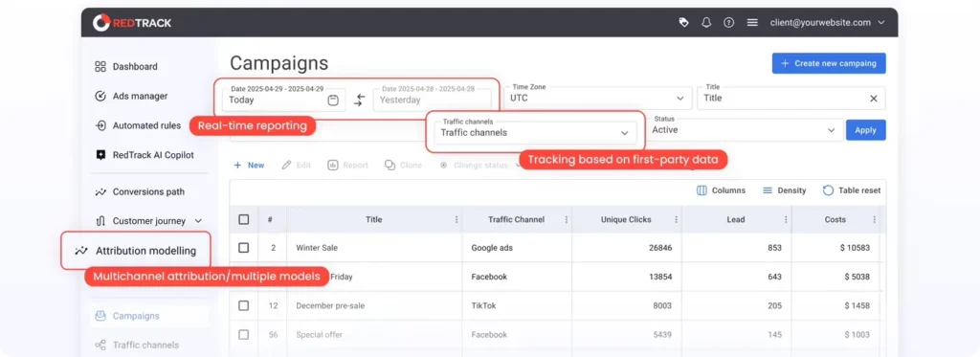Screen dimensions: 980x357
Task: Open Traffic channels in sidebar
Action: [x=137, y=346]
